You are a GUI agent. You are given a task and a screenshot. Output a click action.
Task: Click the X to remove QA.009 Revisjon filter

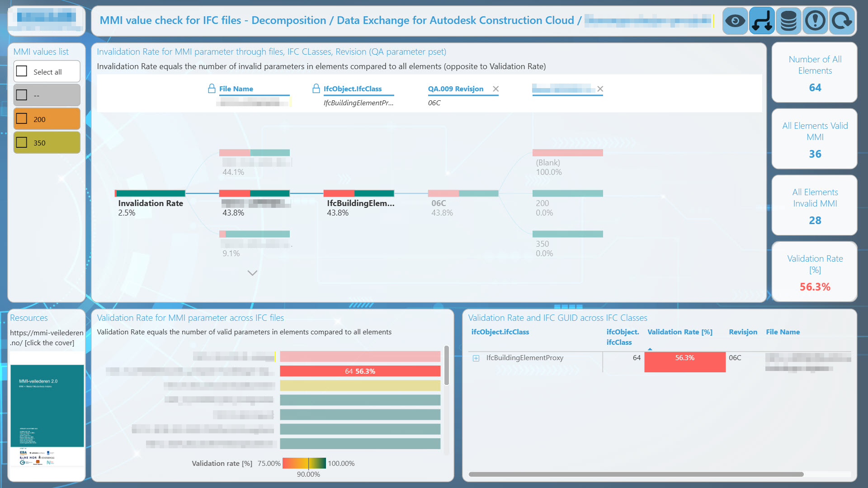(x=495, y=89)
